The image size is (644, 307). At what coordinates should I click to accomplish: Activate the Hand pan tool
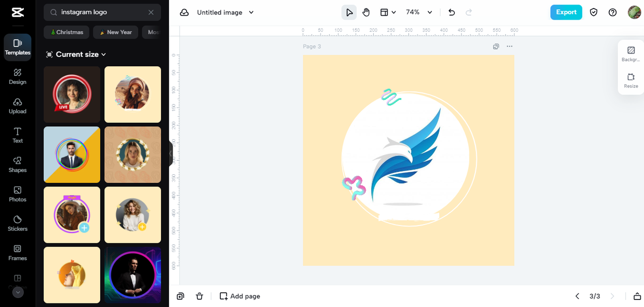[x=366, y=12]
